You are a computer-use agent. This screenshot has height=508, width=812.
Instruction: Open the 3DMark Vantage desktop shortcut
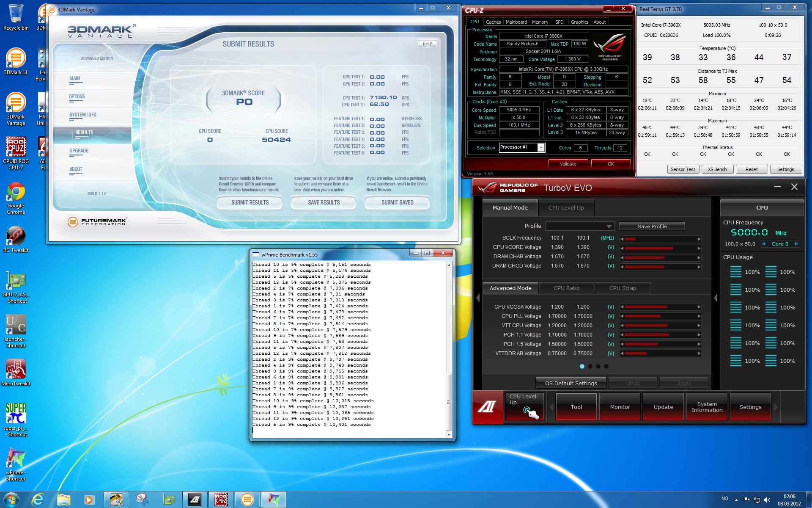pyautogui.click(x=16, y=109)
